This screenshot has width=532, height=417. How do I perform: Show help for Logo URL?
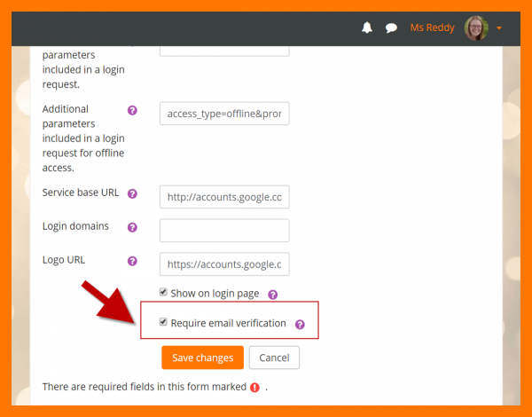coord(132,261)
